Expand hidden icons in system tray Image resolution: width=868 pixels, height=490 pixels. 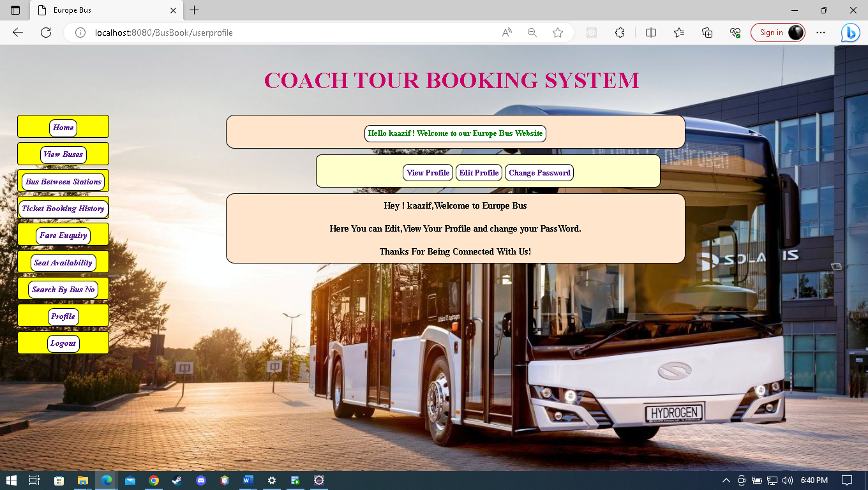coord(726,480)
